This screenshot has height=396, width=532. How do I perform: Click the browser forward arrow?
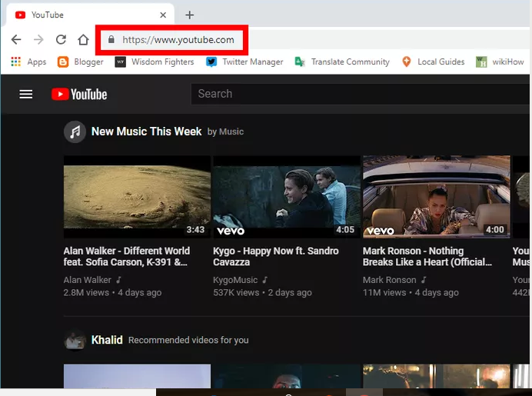[38, 40]
